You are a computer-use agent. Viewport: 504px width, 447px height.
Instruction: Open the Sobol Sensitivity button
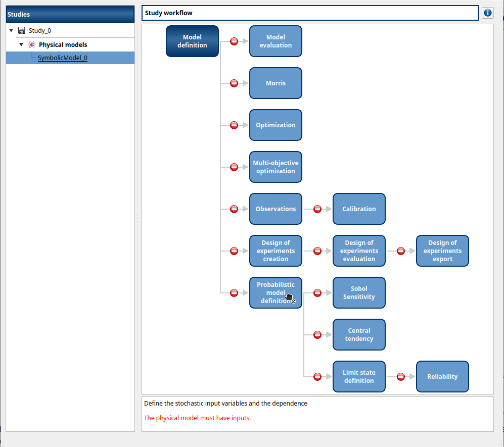point(359,293)
